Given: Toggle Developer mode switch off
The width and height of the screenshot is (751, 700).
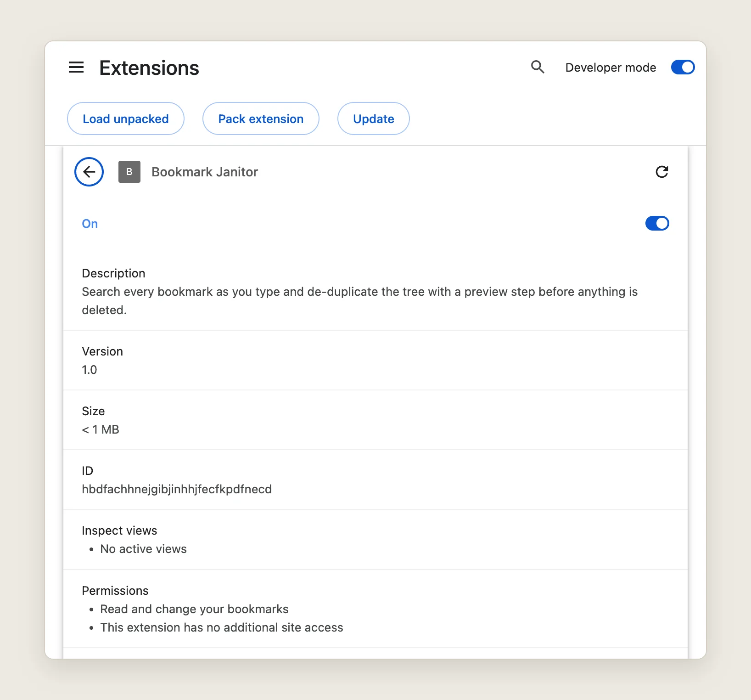Looking at the screenshot, I should tap(683, 67).
